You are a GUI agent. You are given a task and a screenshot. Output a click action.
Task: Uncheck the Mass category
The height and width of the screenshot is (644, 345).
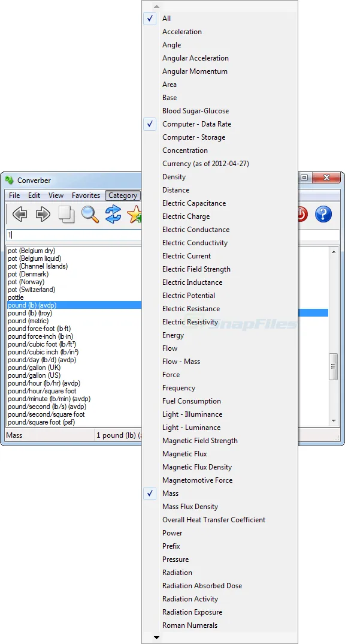tap(220, 493)
